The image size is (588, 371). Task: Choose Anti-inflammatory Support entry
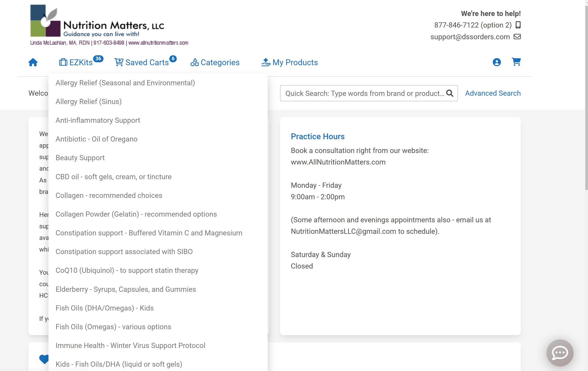click(x=98, y=120)
